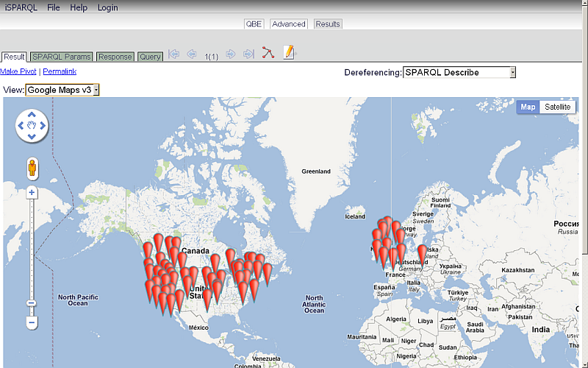The width and height of the screenshot is (588, 368).
Task: Open the SPARQL Params tab
Action: [62, 57]
